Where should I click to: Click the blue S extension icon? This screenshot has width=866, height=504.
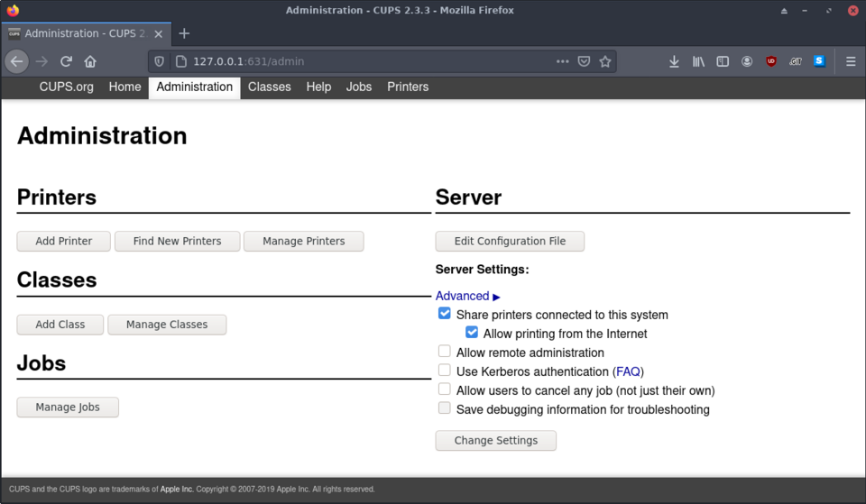pyautogui.click(x=819, y=61)
